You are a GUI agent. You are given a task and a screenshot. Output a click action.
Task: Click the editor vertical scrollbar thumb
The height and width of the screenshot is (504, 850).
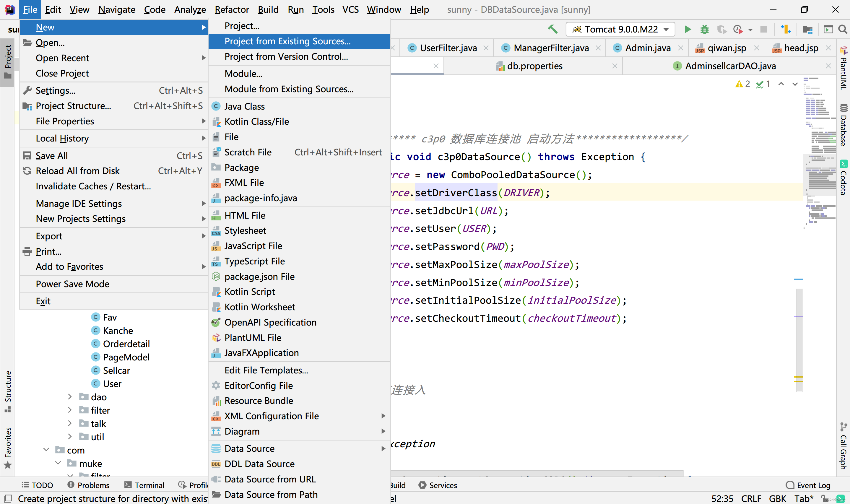coord(799,340)
